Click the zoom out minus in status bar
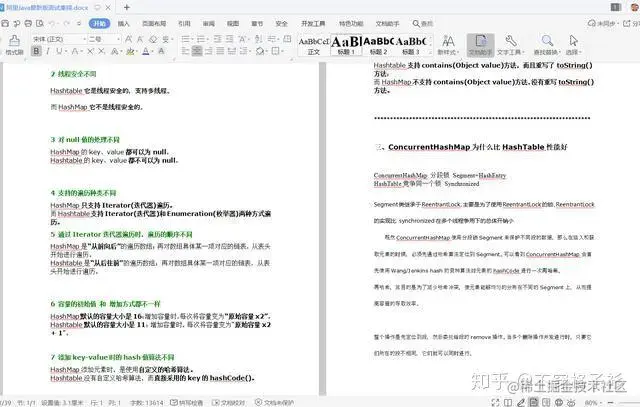640x407 pixels. 611,403
